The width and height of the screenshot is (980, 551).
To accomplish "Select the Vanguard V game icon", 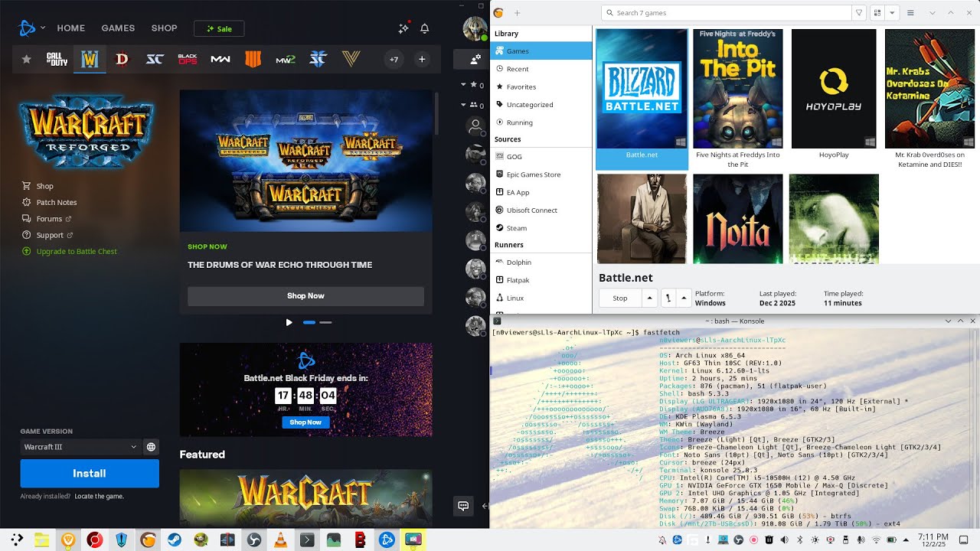I will 351,59.
